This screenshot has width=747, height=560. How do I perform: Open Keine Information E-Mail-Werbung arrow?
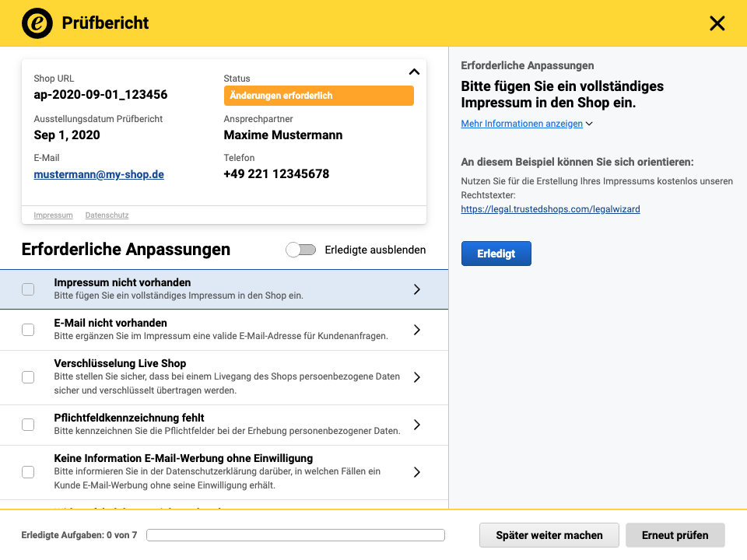[x=417, y=472]
